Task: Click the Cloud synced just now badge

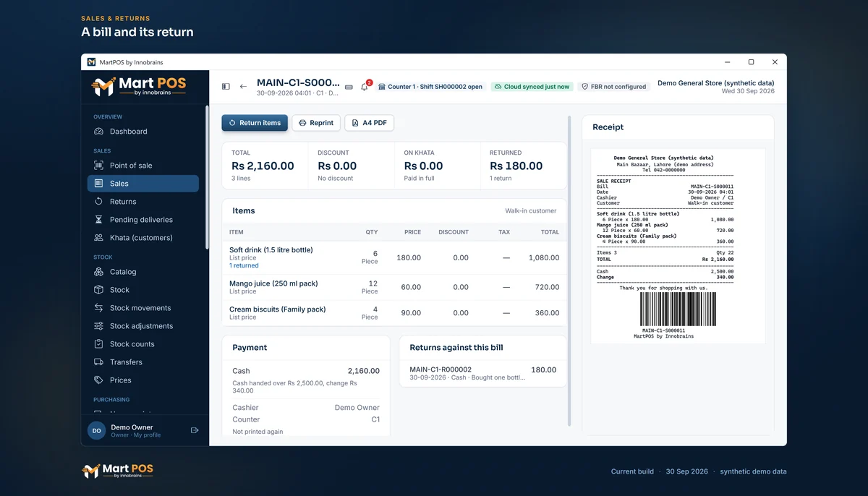Action: tap(532, 87)
